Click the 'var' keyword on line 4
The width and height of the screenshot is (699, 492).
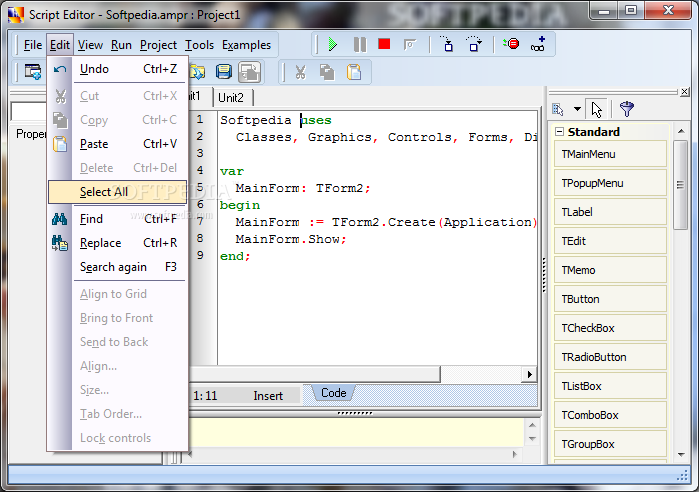pyautogui.click(x=231, y=172)
